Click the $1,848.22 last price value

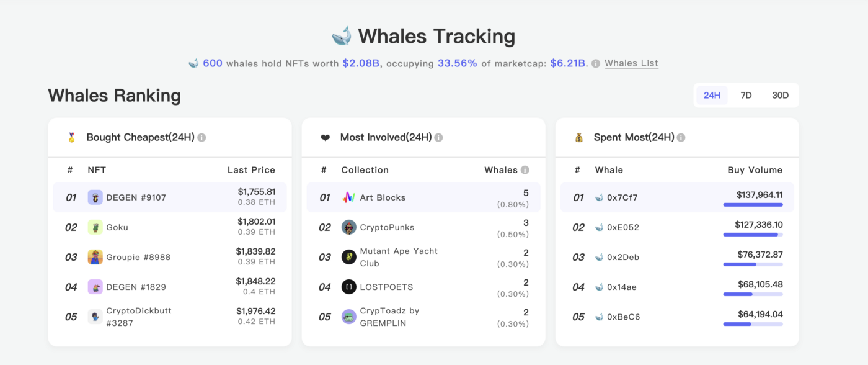[x=255, y=281]
